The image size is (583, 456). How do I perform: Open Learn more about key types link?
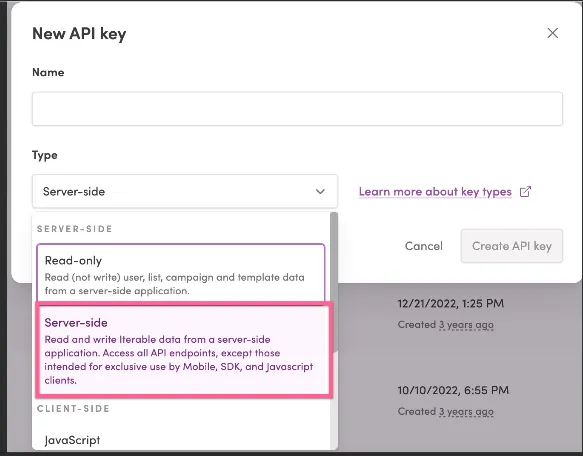pos(435,192)
